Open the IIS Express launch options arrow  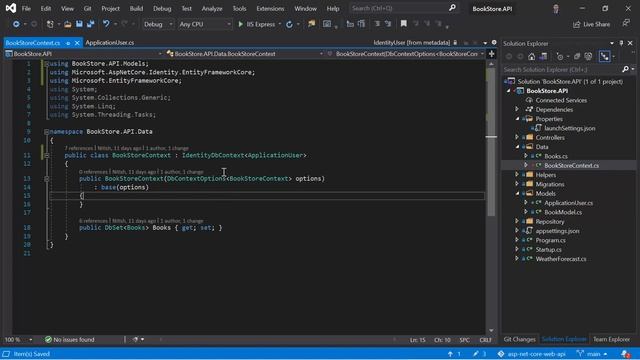(x=280, y=24)
